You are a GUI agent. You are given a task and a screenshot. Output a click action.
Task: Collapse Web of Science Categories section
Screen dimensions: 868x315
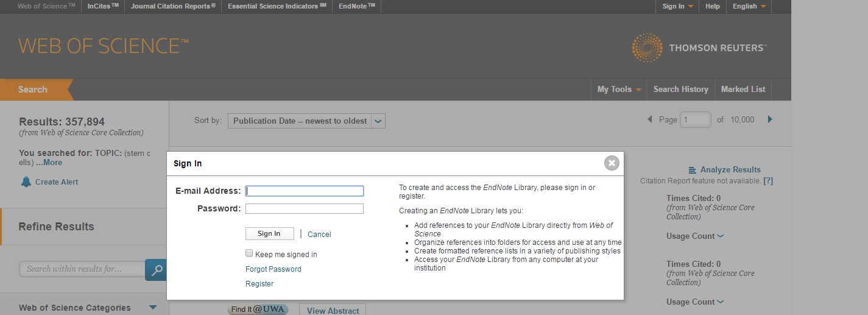pyautogui.click(x=153, y=308)
